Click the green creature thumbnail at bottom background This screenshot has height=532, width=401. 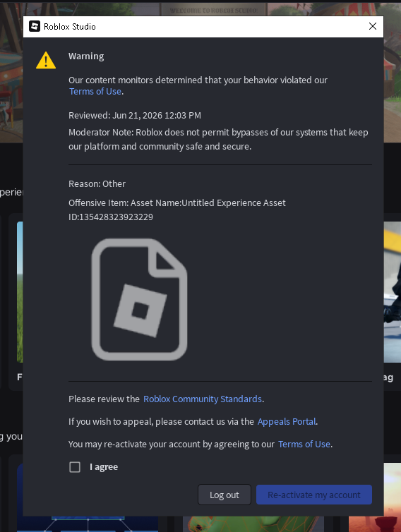pos(253,524)
